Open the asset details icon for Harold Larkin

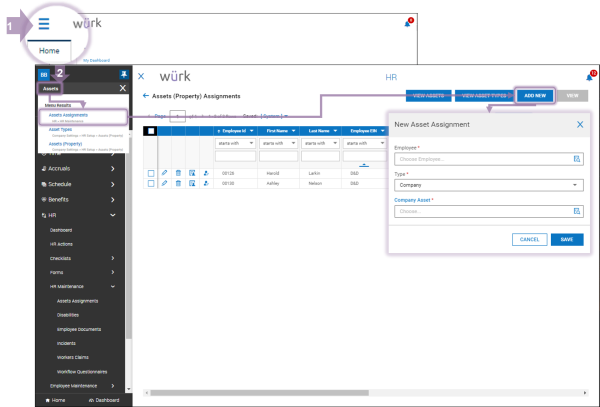click(192, 173)
